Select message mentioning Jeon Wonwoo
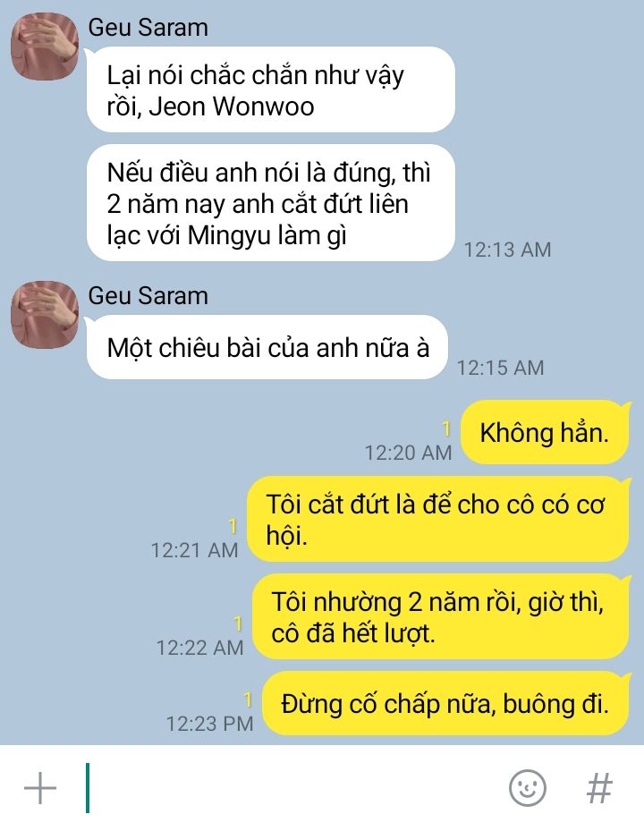Screen dimensions: 644x831 coord(271,89)
